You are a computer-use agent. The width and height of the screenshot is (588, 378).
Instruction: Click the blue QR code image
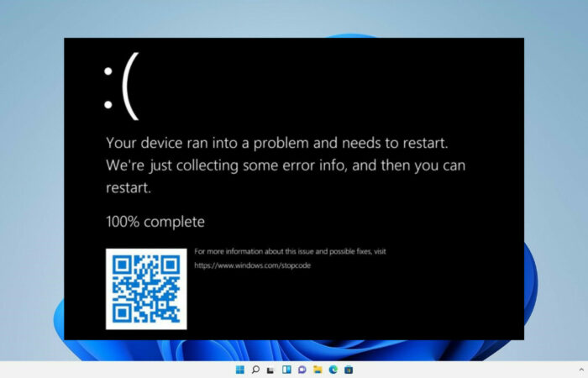146,289
